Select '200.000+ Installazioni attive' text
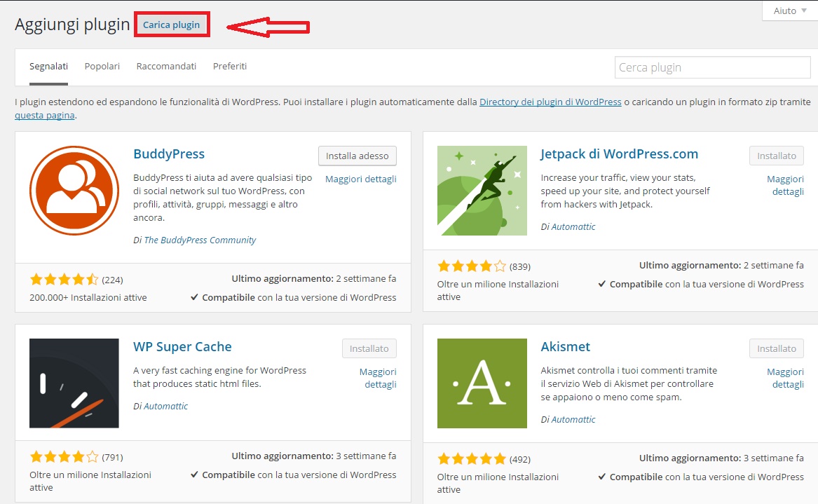 tap(88, 297)
